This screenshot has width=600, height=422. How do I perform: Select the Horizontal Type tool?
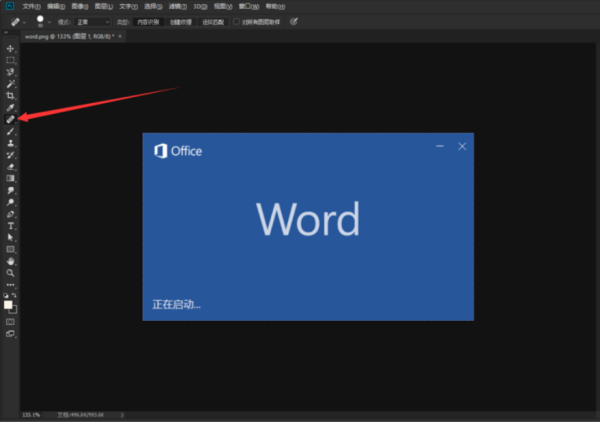(10, 226)
